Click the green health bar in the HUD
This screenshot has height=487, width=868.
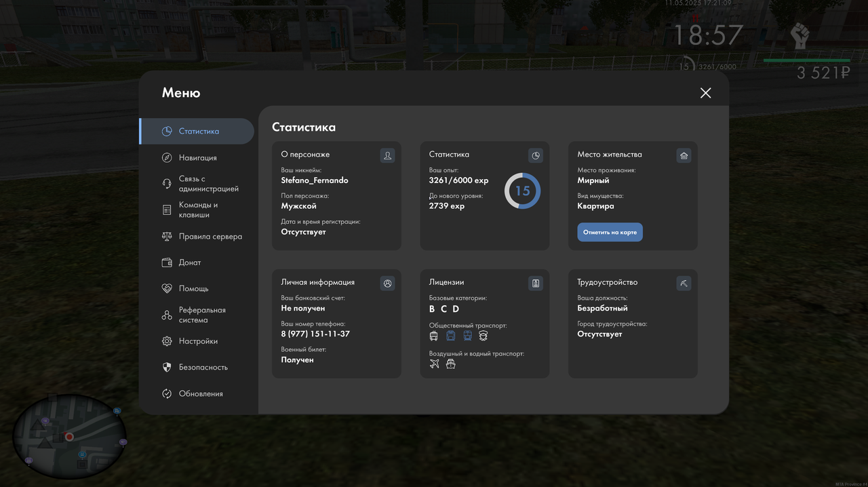tap(807, 60)
